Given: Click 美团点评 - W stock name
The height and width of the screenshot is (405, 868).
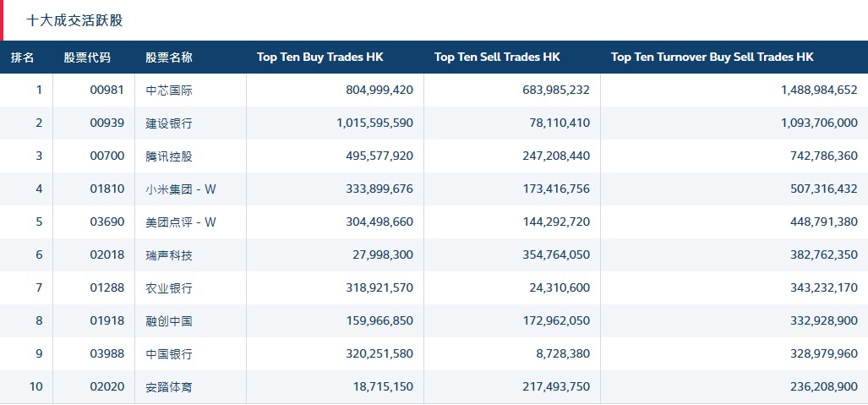Looking at the screenshot, I should pyautogui.click(x=181, y=222).
